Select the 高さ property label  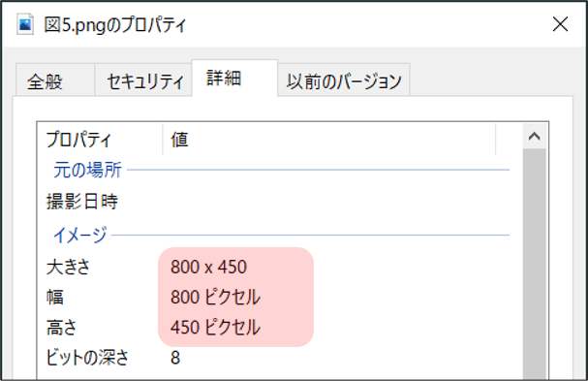(61, 328)
